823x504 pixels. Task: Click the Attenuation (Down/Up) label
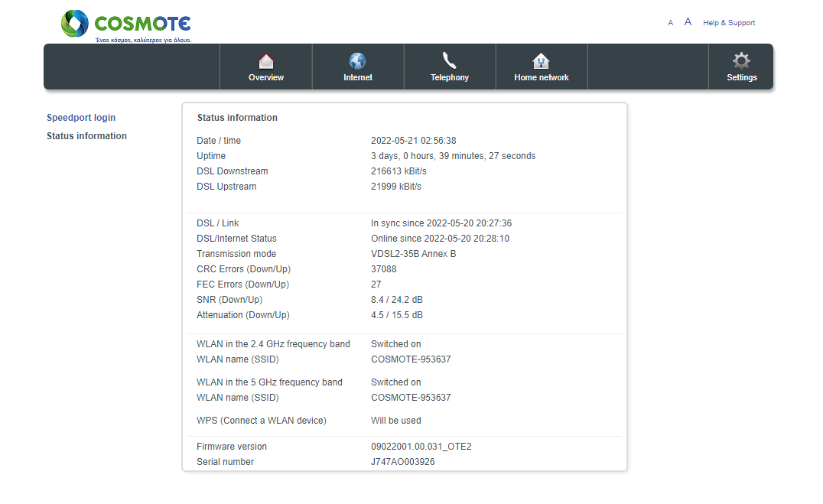(243, 315)
